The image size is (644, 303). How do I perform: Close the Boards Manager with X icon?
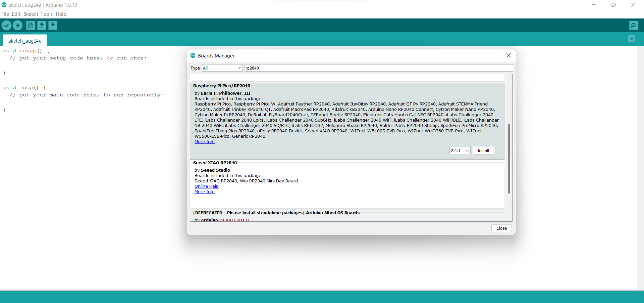tap(508, 55)
